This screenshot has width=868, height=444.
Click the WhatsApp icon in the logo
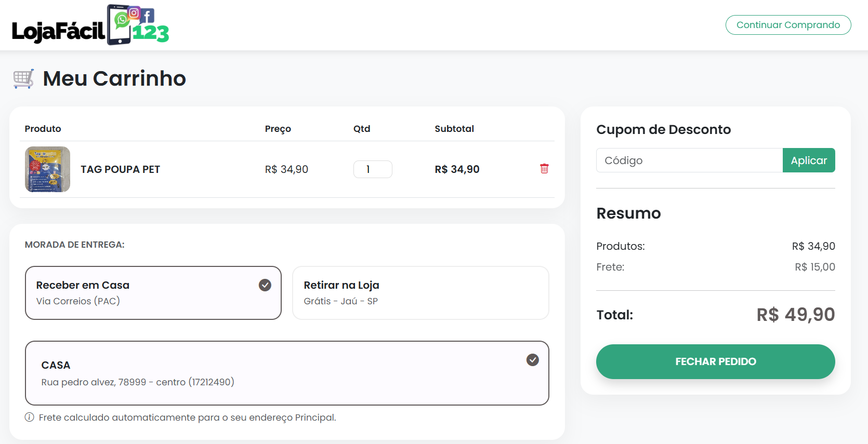click(122, 20)
